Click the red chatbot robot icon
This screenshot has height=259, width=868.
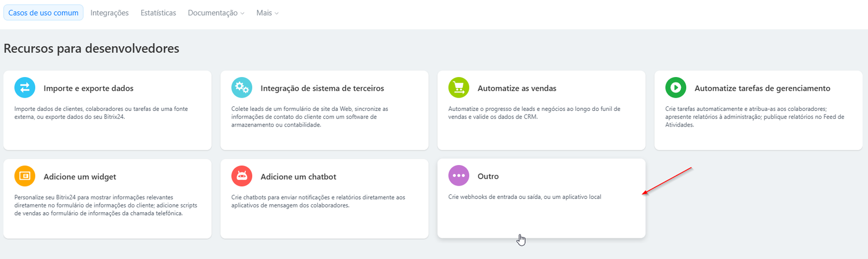(x=242, y=176)
